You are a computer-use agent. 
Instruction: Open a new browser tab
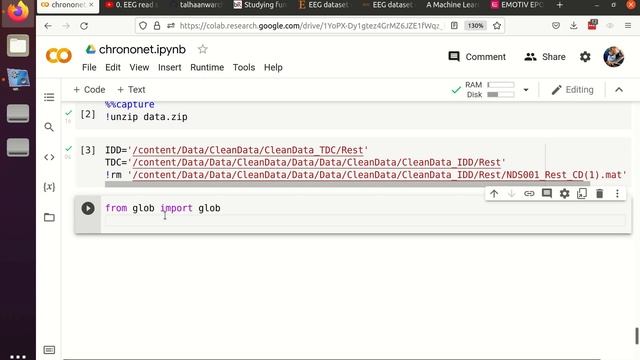click(x=560, y=5)
